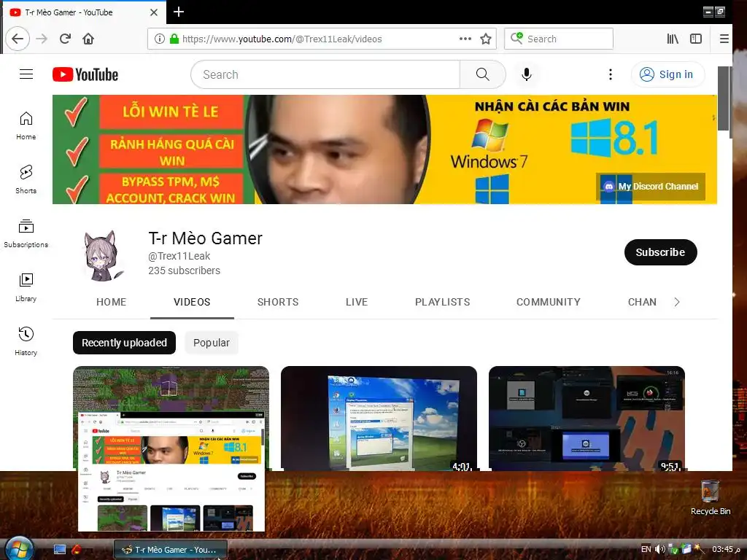747x560 pixels.
Task: Open the Windows XP video thumbnail 4:01
Action: pos(379,418)
